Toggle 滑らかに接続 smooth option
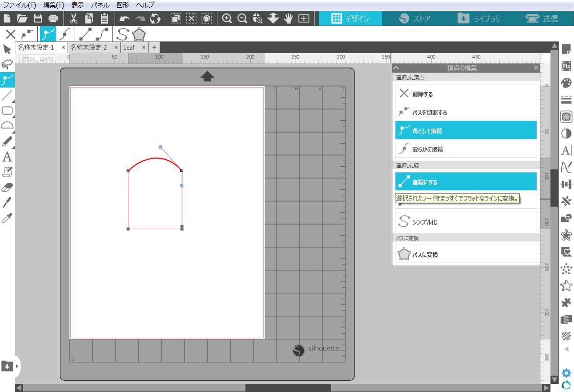The image size is (574, 392). [466, 149]
